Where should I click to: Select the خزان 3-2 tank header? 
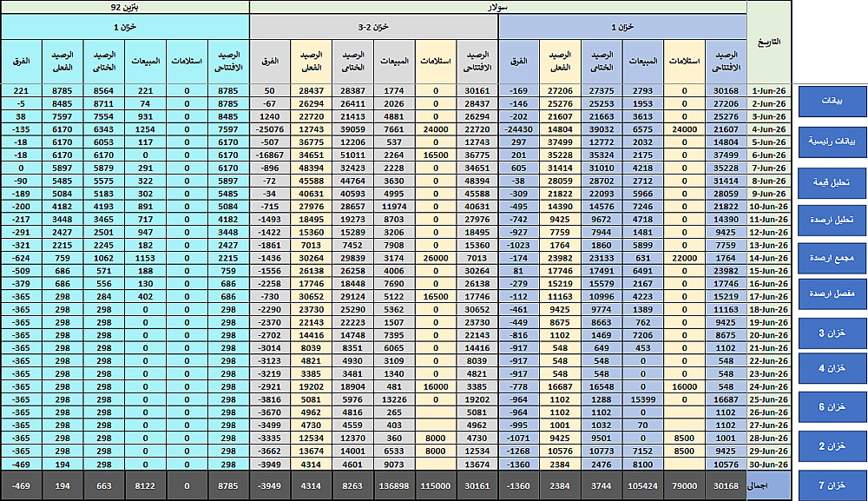373,27
